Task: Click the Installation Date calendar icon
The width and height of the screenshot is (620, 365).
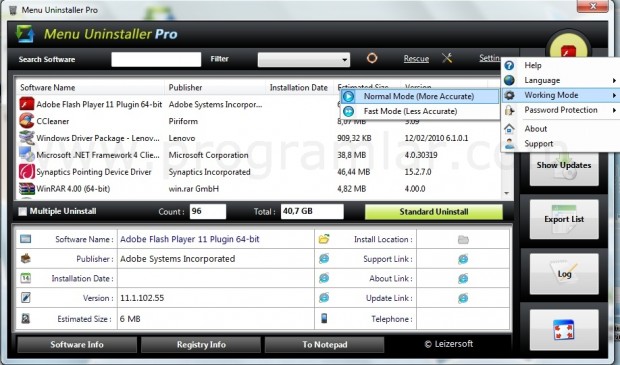Action: (x=25, y=278)
